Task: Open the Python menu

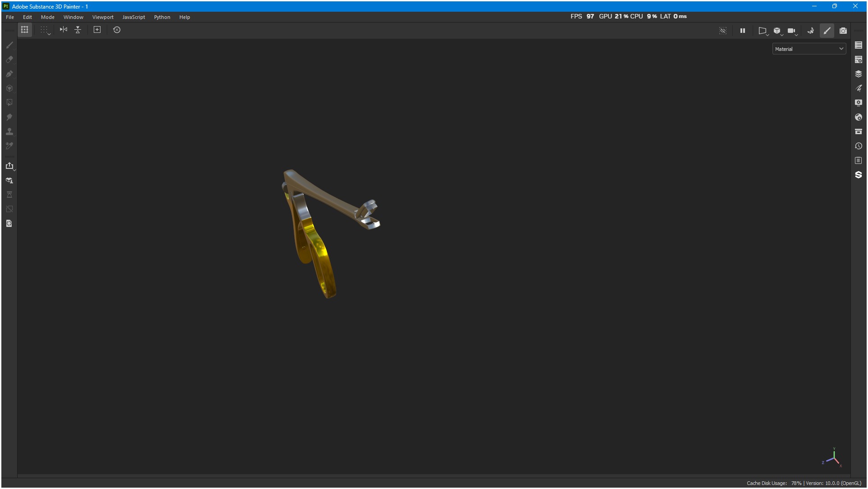Action: [x=162, y=17]
